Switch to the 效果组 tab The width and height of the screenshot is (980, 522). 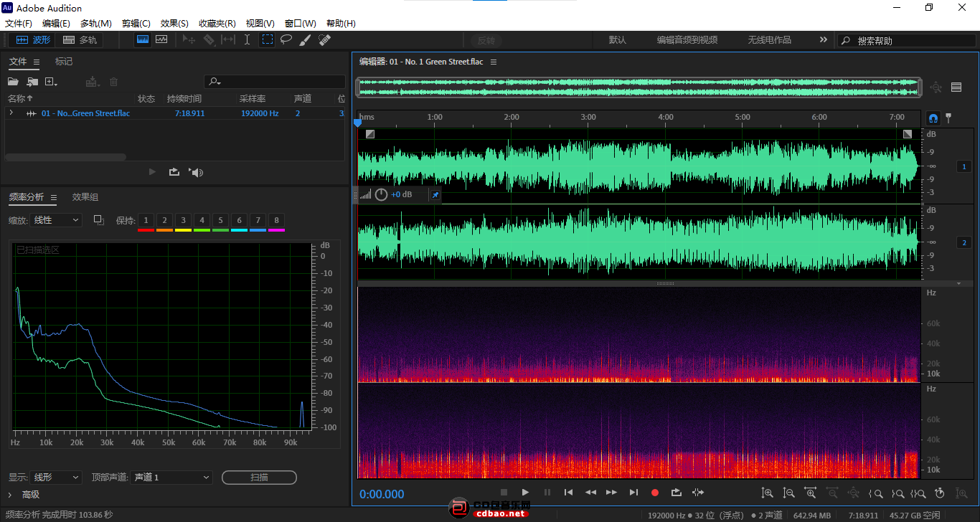pos(85,197)
